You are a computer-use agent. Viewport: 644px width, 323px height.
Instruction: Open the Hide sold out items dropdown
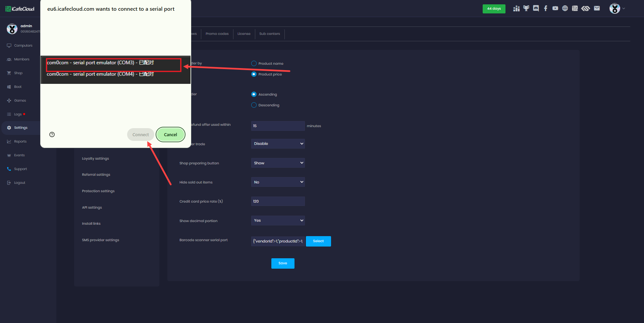point(278,182)
